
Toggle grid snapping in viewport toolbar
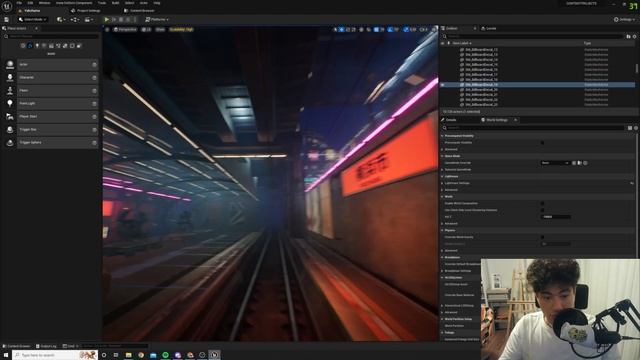pyautogui.click(x=376, y=29)
